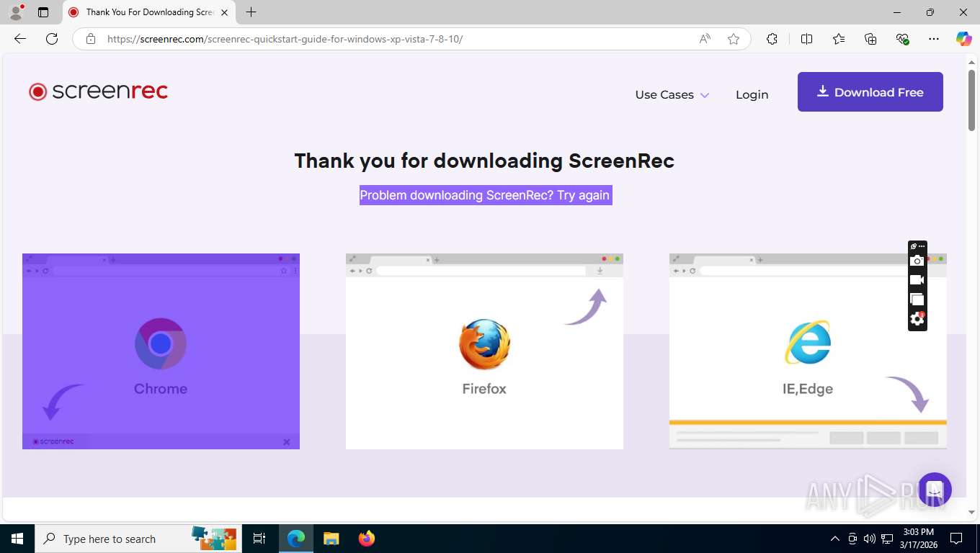Open Copilot sidebar
Viewport: 980px width, 553px height.
pyautogui.click(x=964, y=39)
